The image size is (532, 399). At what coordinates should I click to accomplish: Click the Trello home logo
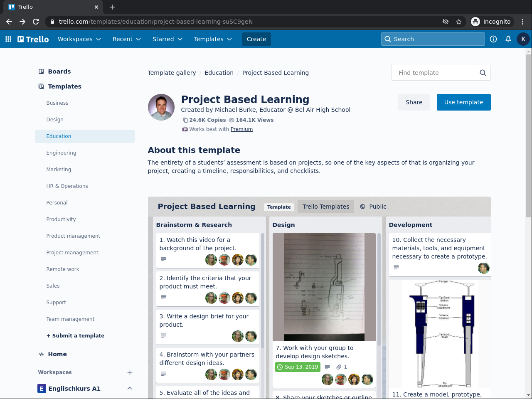coord(33,39)
